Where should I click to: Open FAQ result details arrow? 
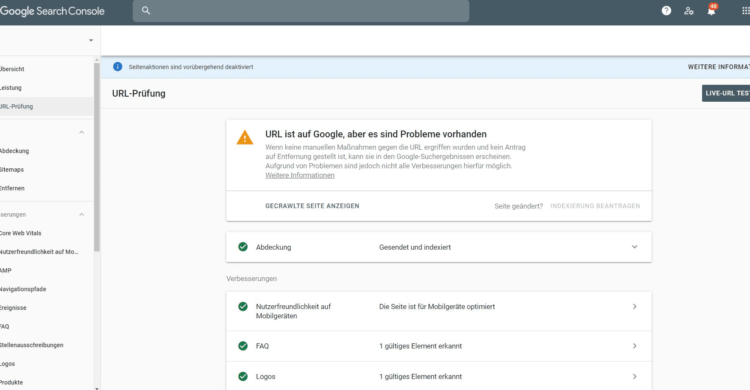pyautogui.click(x=635, y=345)
